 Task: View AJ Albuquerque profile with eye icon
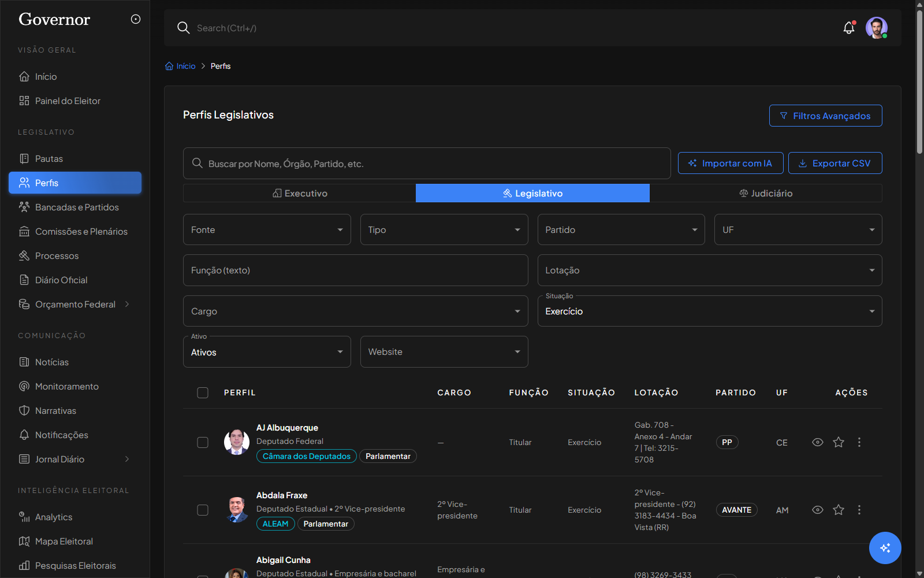(x=818, y=442)
